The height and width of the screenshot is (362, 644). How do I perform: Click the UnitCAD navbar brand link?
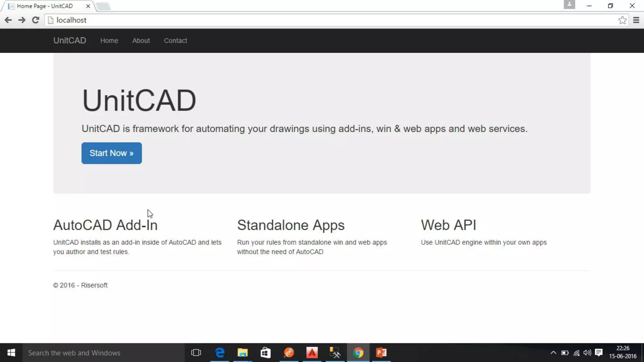tap(69, 41)
